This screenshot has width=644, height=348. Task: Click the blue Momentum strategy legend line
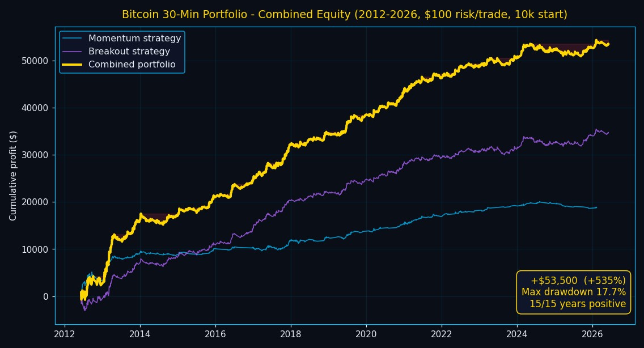[73, 38]
